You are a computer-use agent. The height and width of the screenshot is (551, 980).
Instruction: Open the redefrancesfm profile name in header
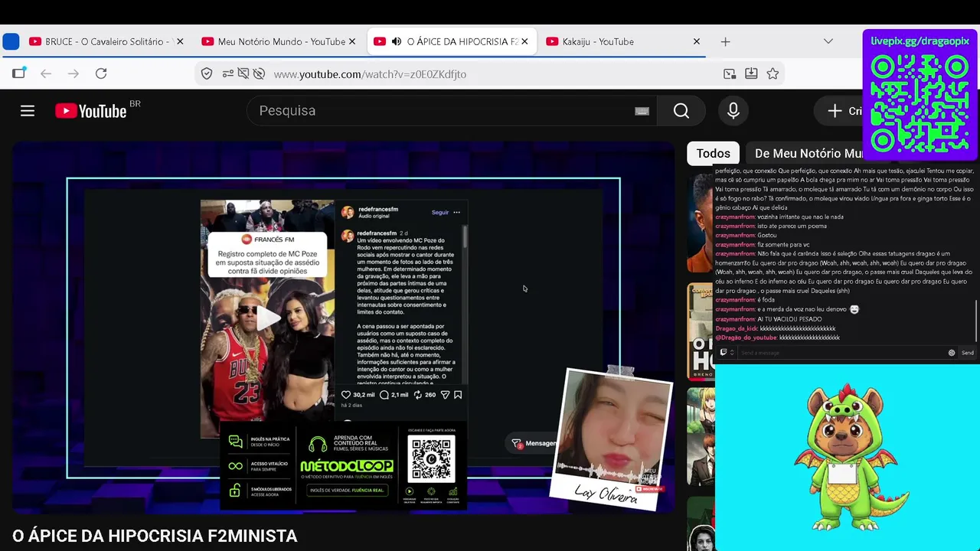(x=378, y=209)
